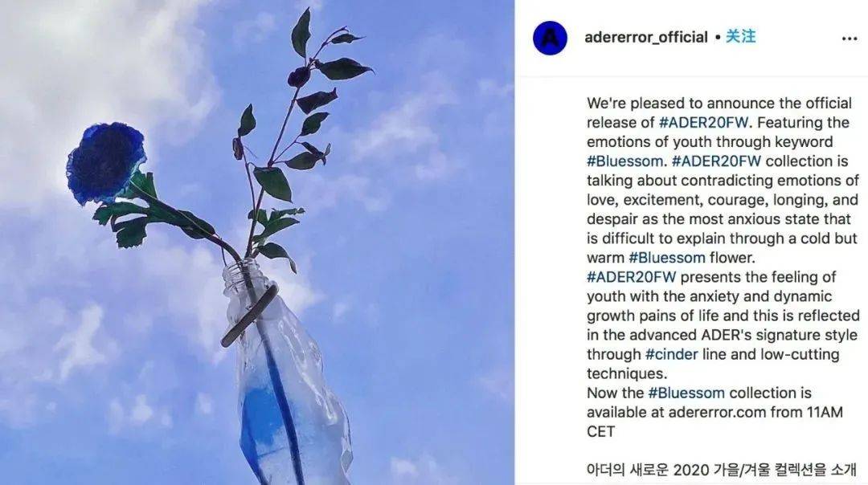The image size is (868, 485).
Task: Click the blue flower in the photo
Action: point(105,162)
